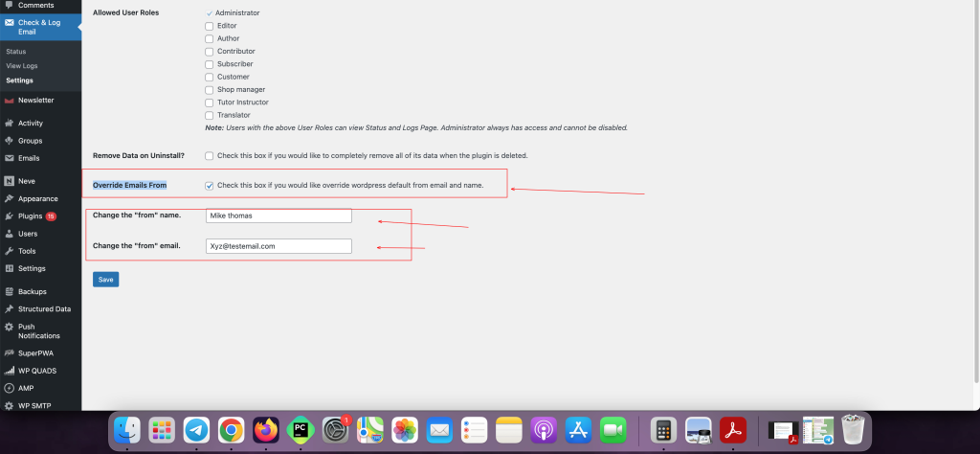Click the "from" email field Xyz@testemail.com
The width and height of the screenshot is (980, 454).
pyautogui.click(x=278, y=246)
